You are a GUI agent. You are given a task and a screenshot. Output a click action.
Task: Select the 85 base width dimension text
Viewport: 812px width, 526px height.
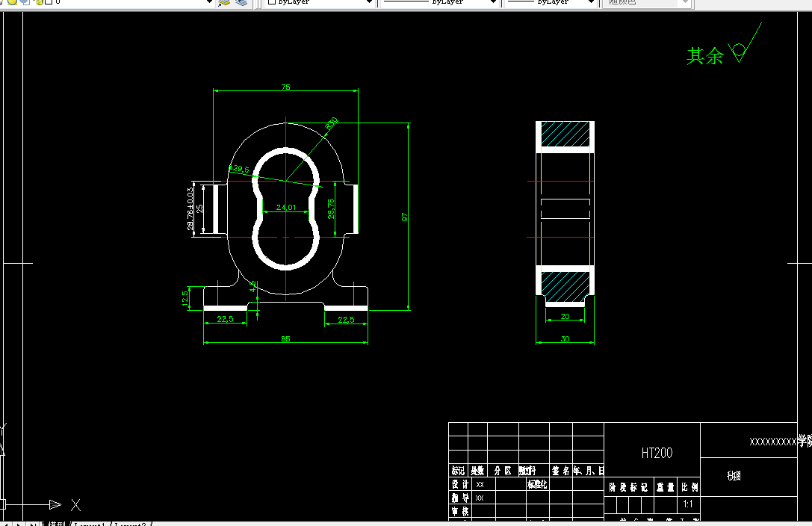(286, 338)
